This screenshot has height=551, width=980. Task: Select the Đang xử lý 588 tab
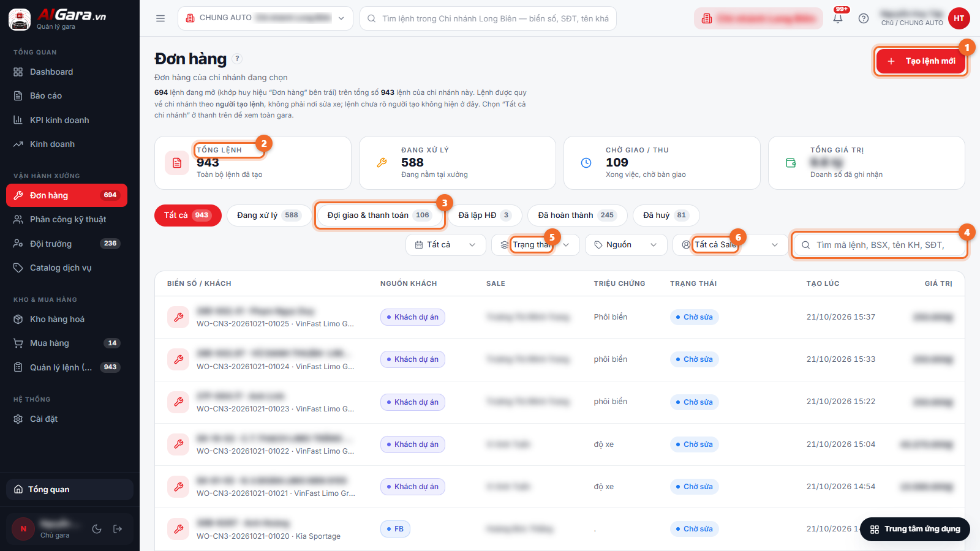(x=268, y=216)
